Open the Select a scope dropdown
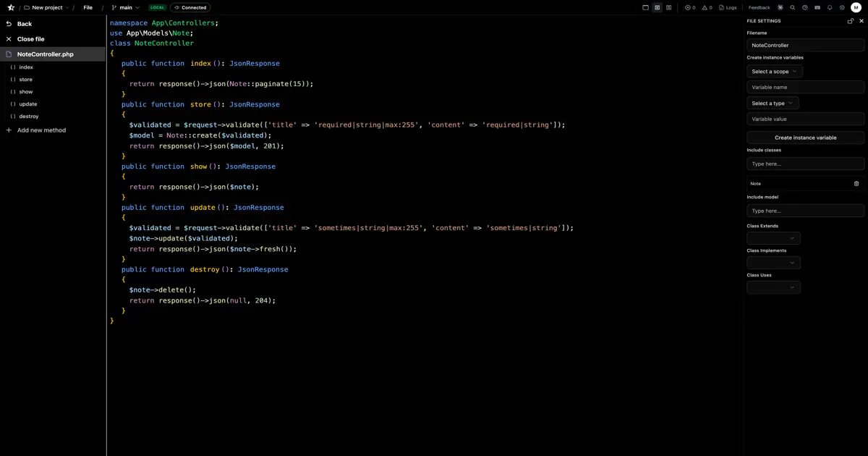The image size is (868, 456). [x=775, y=71]
